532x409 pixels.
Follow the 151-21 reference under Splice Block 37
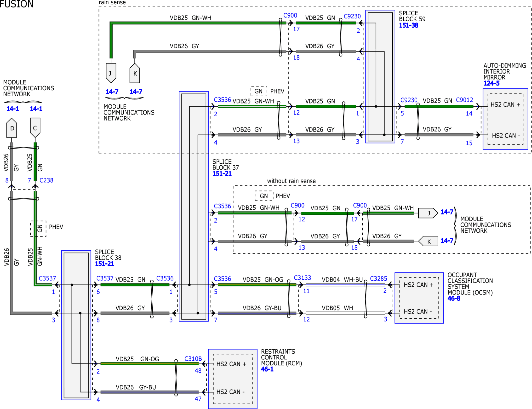222,173
